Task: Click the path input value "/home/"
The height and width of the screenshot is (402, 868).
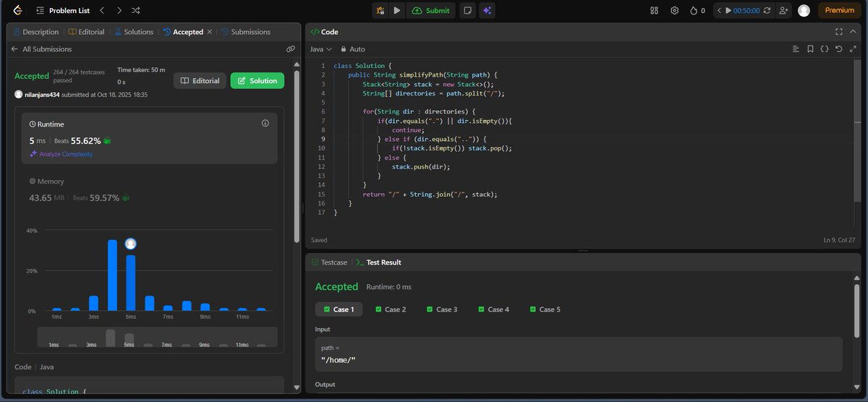Action: [339, 360]
